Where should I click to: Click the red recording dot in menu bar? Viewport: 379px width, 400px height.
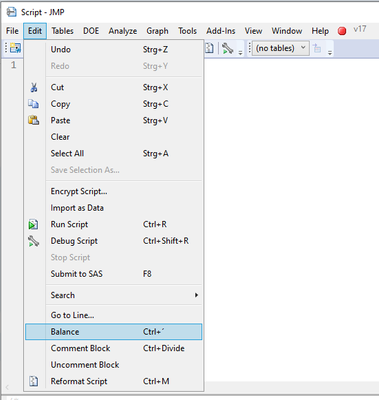click(342, 31)
